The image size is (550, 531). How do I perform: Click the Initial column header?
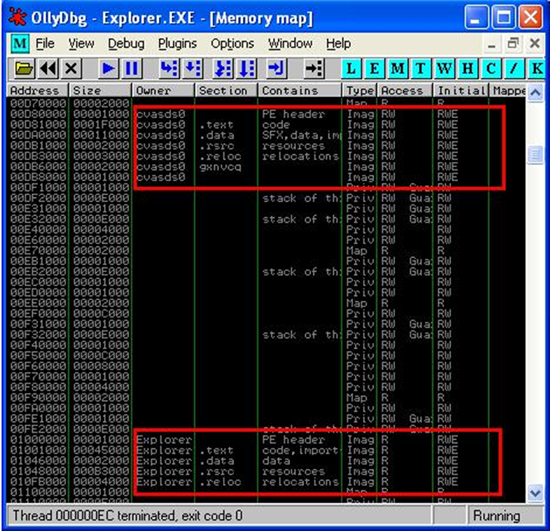(x=462, y=90)
